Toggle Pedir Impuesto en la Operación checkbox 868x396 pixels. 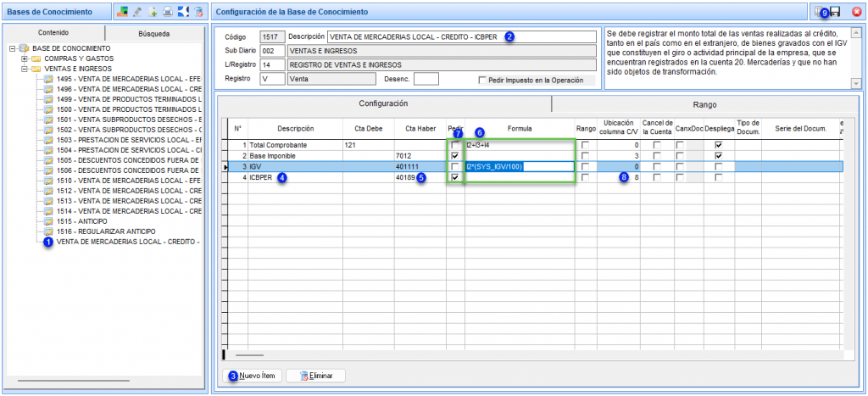[482, 81]
